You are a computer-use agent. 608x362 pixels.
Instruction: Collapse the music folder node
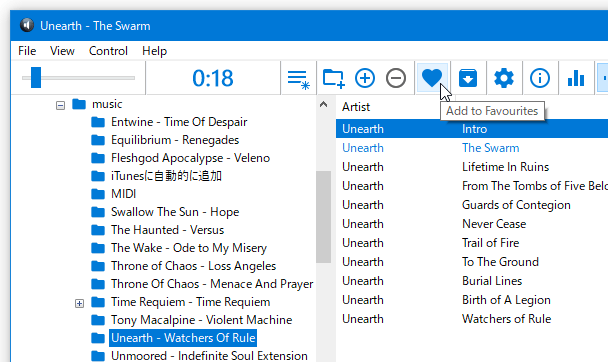60,105
